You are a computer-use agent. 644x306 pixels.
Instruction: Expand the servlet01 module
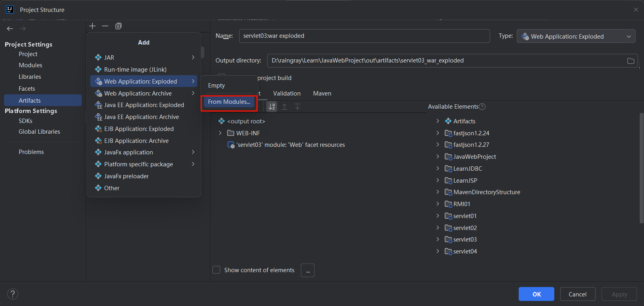coord(438,216)
